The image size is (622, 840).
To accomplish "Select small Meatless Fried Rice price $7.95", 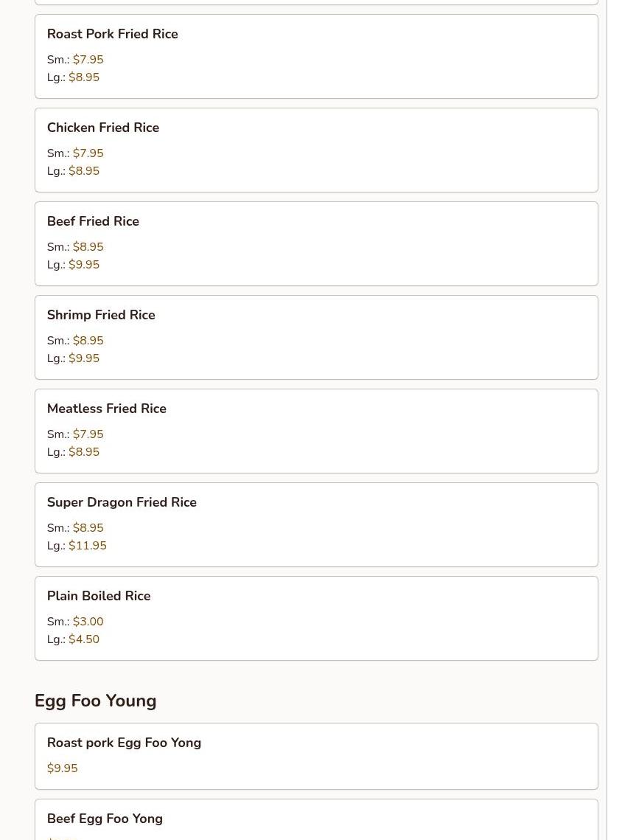I will click(88, 434).
